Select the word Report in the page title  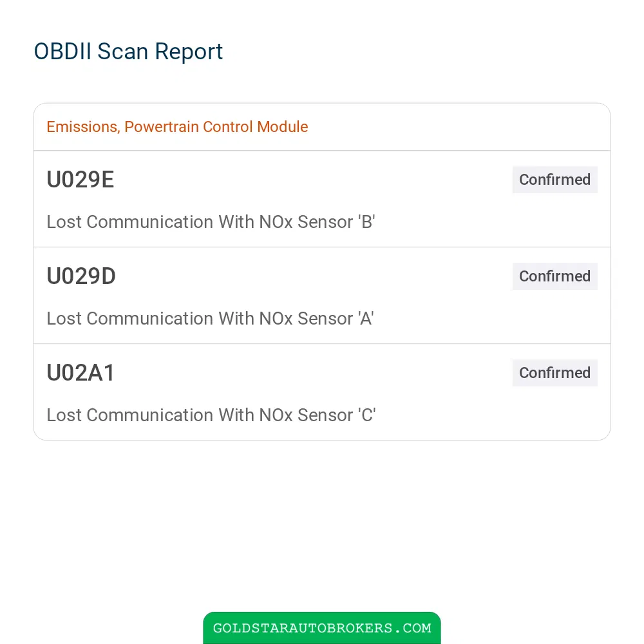coord(189,52)
